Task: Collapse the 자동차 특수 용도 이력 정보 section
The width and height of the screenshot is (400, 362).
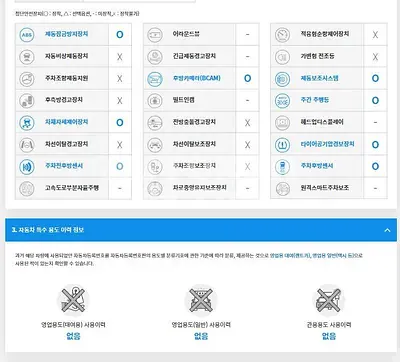Action: tap(387, 230)
